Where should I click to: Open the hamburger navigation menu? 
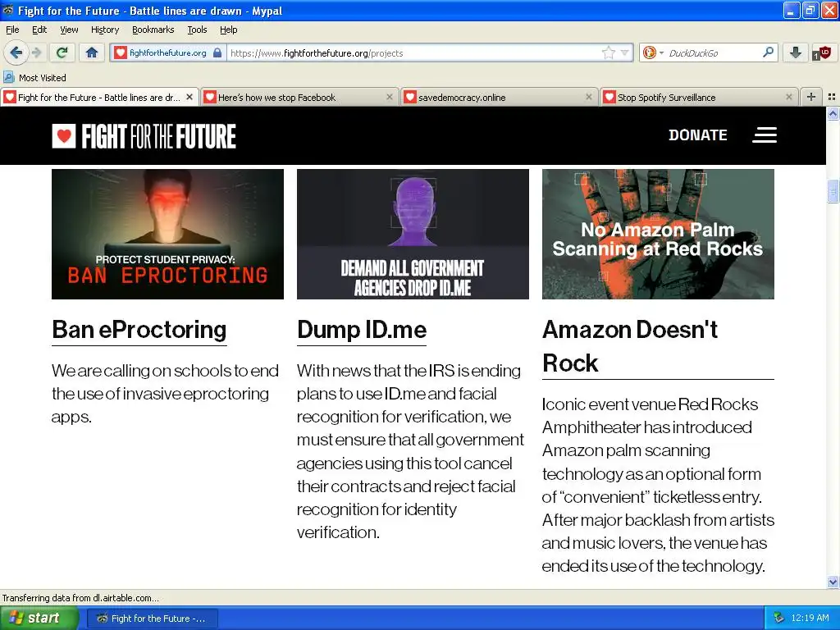pyautogui.click(x=765, y=135)
